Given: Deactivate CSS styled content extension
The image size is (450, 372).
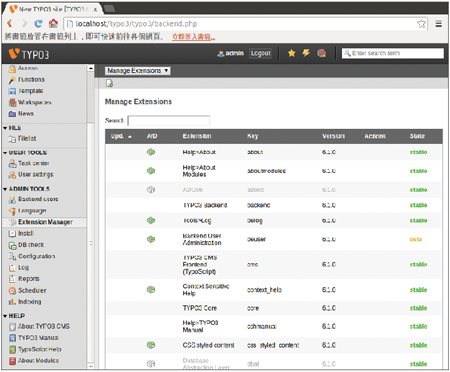Looking at the screenshot, I should coord(151,345).
